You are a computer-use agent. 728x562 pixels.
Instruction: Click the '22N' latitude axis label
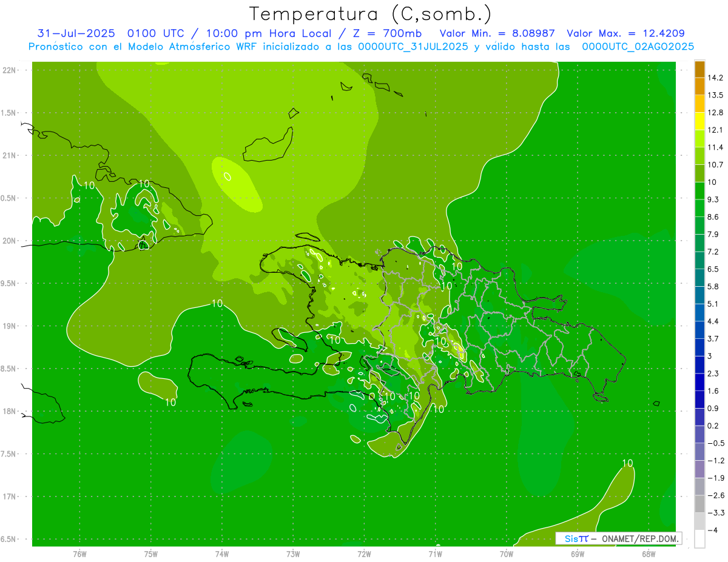(10, 70)
